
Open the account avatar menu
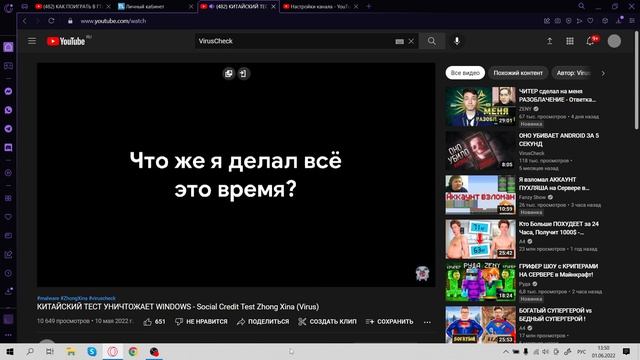coord(614,41)
